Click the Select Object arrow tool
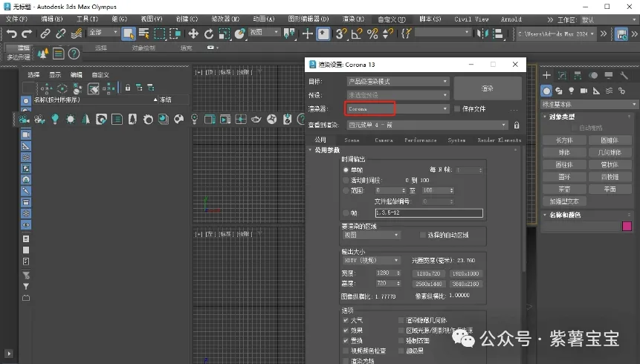The width and height of the screenshot is (640, 364). [x=129, y=33]
